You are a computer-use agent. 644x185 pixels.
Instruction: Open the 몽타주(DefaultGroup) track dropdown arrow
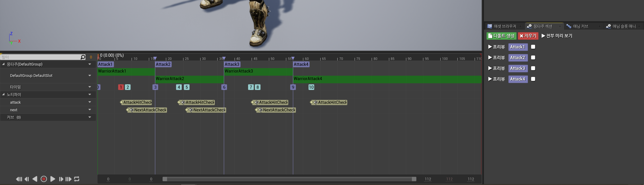point(90,64)
